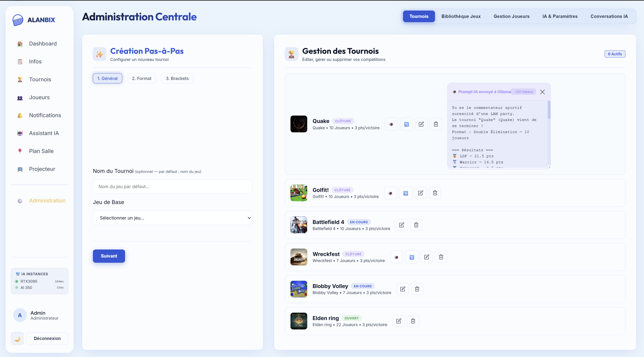Viewport: 644px width, 357px height.
Task: Click the Nom du Tournoi input field
Action: (172, 187)
